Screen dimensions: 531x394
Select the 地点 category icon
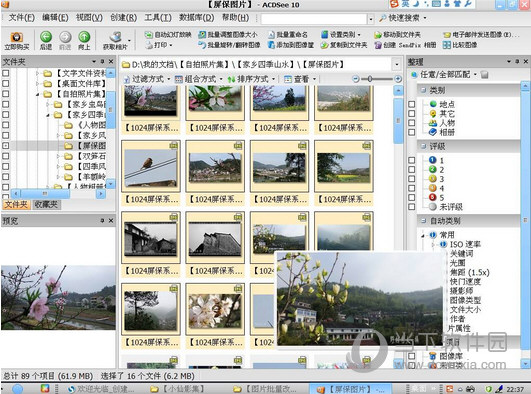[x=433, y=104]
